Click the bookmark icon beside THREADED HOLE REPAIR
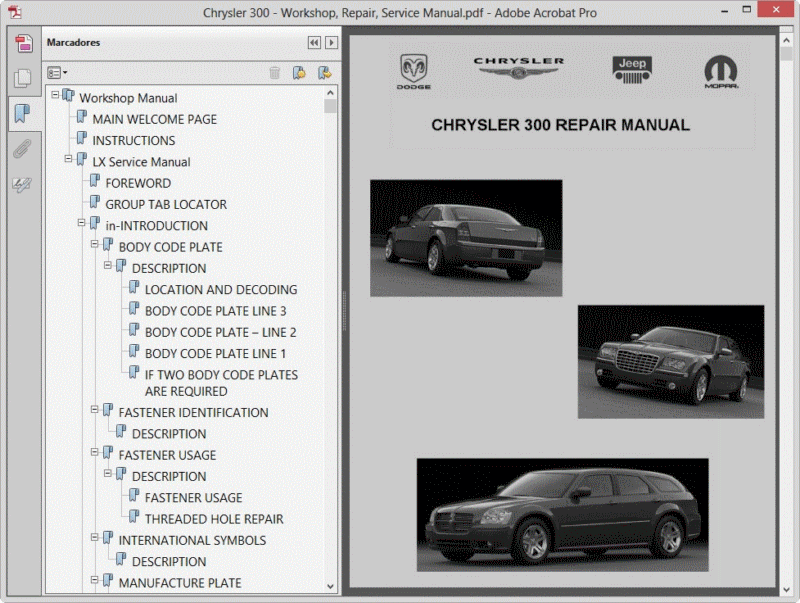The image size is (800, 603). coord(134,517)
